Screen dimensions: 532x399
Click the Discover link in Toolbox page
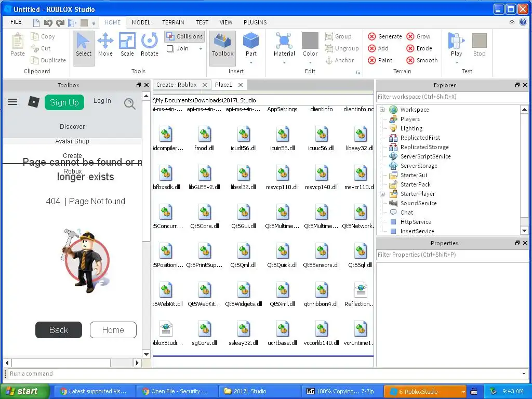click(x=72, y=127)
